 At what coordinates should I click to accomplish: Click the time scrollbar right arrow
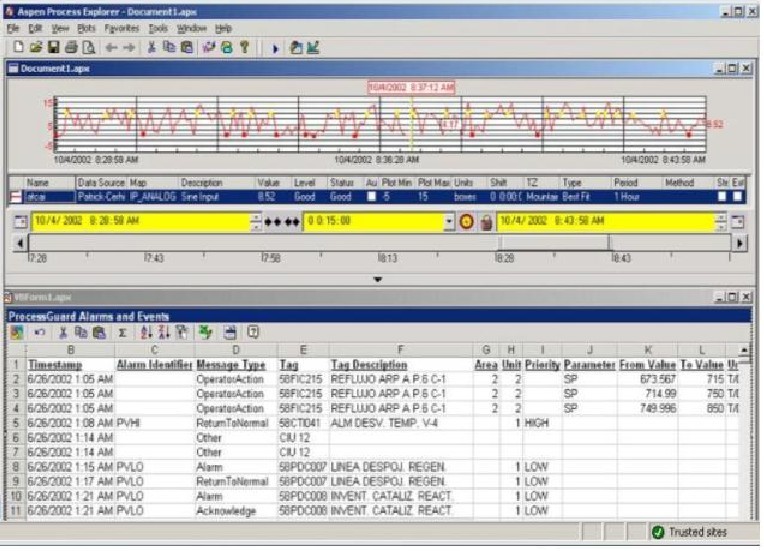coord(739,243)
